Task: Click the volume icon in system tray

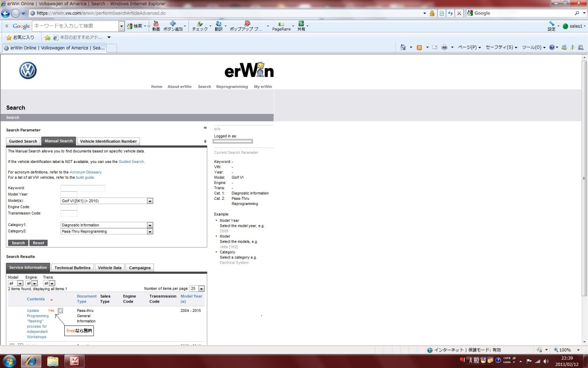Action: click(546, 361)
